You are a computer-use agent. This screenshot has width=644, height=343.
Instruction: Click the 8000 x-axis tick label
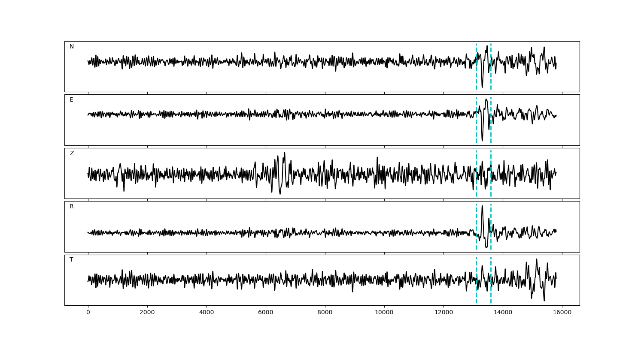click(x=325, y=313)
